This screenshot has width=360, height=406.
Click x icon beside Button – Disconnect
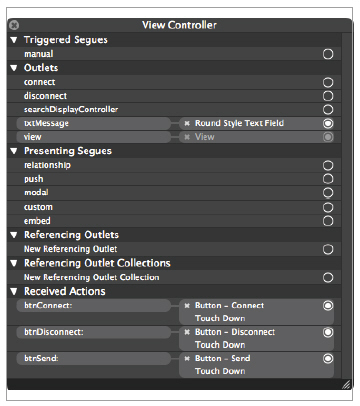[187, 332]
